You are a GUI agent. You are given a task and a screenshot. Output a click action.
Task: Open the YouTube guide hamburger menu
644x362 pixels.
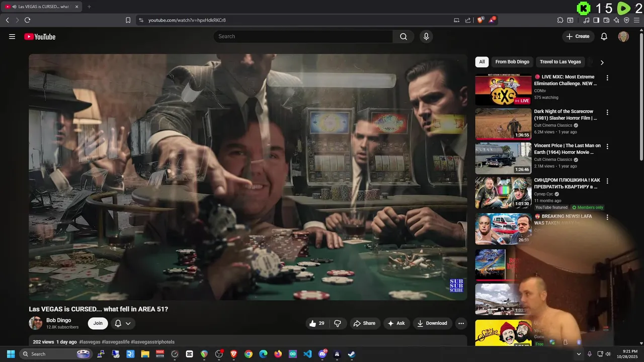pyautogui.click(x=12, y=36)
